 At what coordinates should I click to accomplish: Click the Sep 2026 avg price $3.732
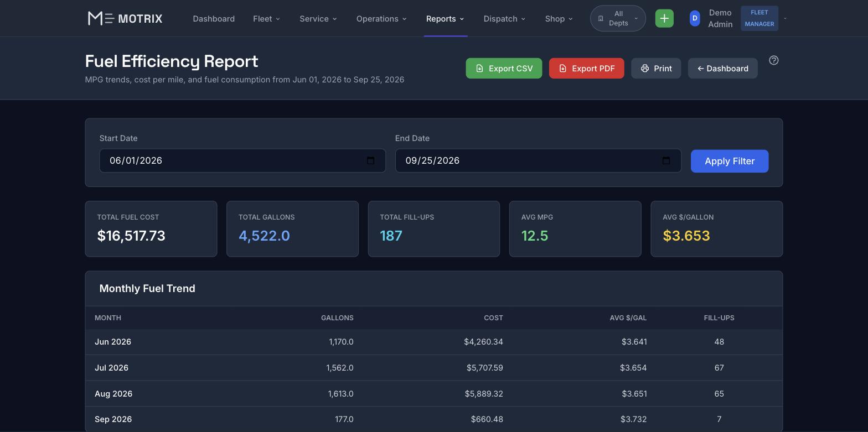(x=633, y=419)
